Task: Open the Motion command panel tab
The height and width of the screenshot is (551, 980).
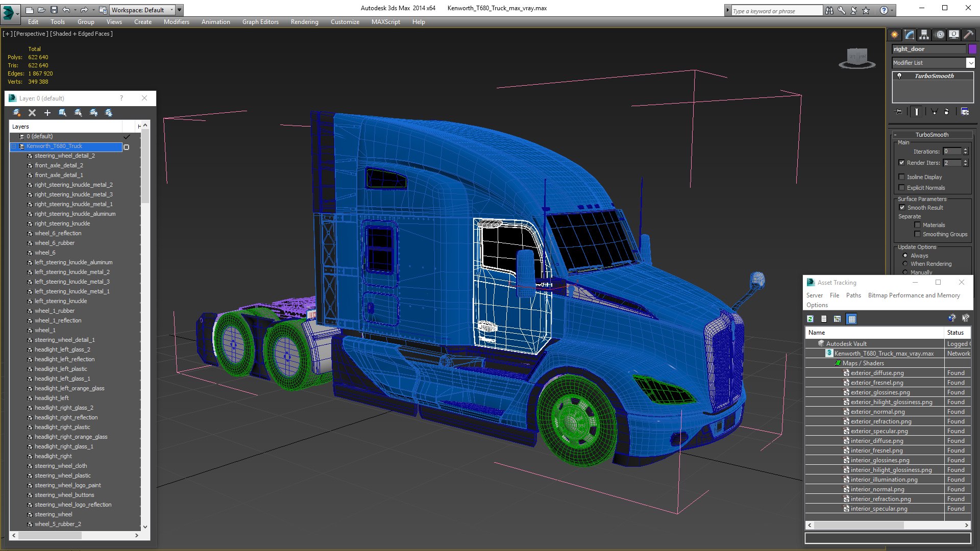Action: coord(940,35)
